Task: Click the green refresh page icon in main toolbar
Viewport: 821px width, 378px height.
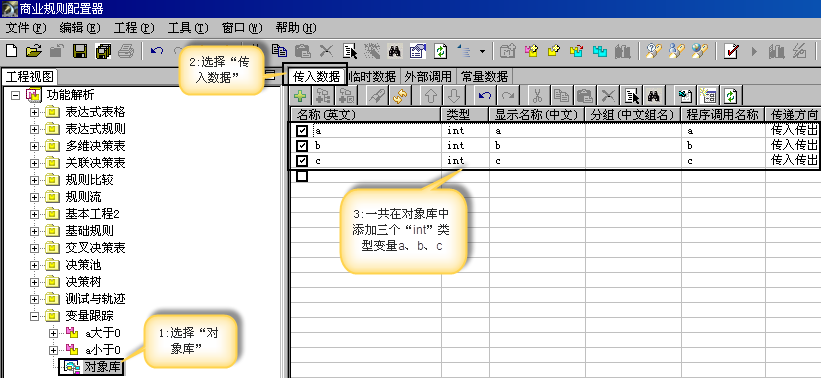Action: [441, 51]
